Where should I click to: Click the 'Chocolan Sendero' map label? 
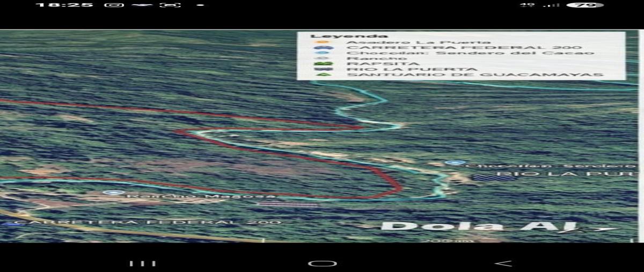coord(551,166)
